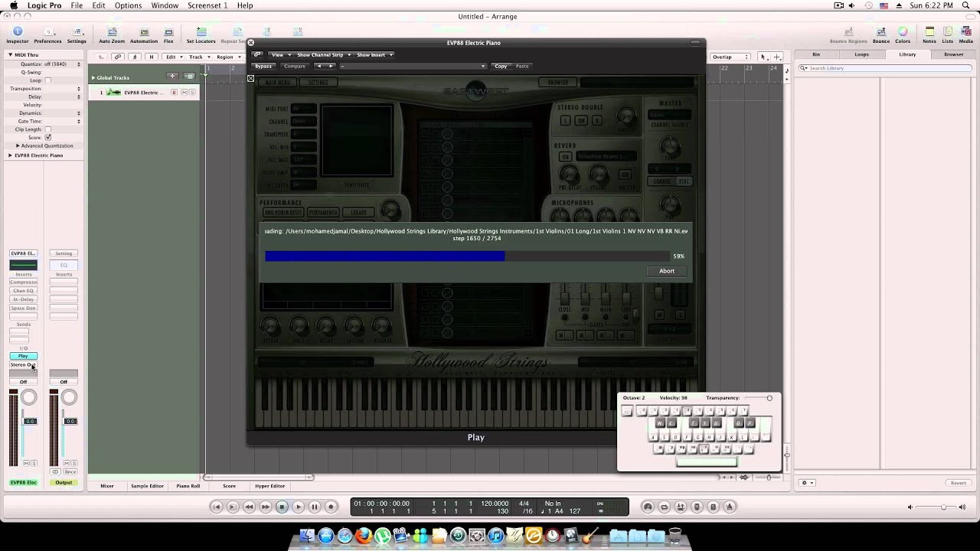The height and width of the screenshot is (551, 980).
Task: Open the arrange Region menu dropdown
Action: [x=227, y=57]
